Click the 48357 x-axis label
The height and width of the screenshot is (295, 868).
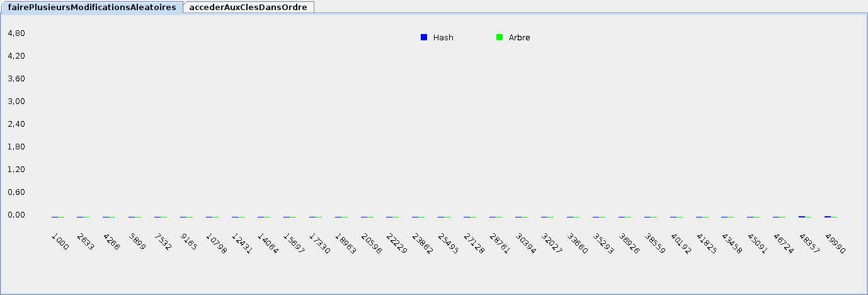click(x=810, y=243)
